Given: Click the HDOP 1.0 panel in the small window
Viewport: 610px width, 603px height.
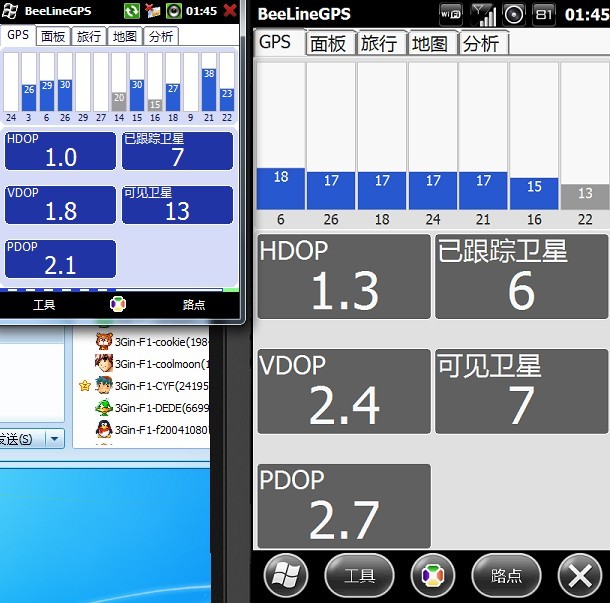Looking at the screenshot, I should click(x=60, y=151).
